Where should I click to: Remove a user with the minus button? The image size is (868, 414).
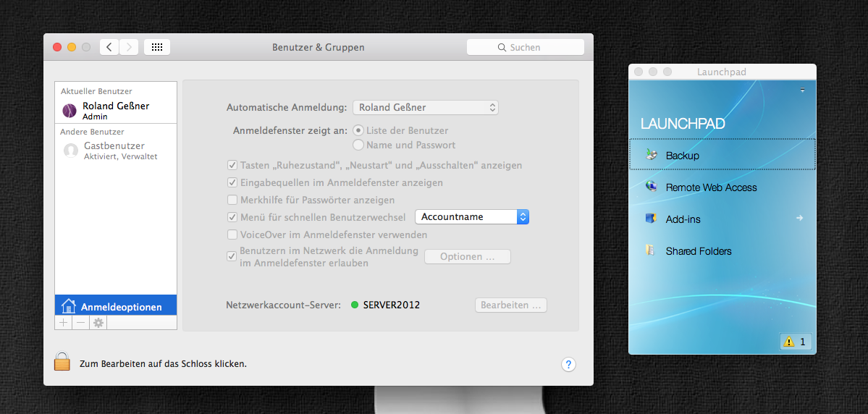pyautogui.click(x=81, y=323)
